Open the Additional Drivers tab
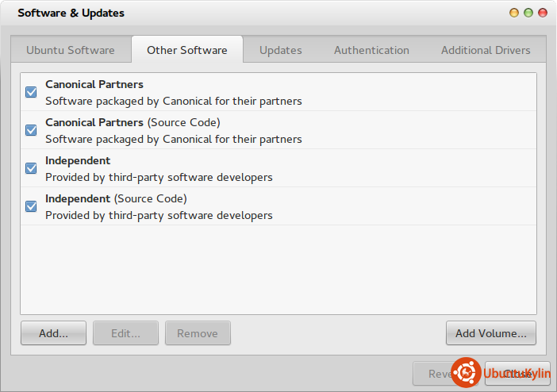 pos(486,50)
